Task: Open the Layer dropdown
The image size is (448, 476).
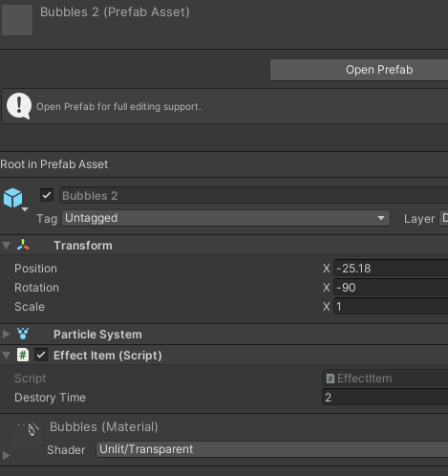Action: point(443,218)
